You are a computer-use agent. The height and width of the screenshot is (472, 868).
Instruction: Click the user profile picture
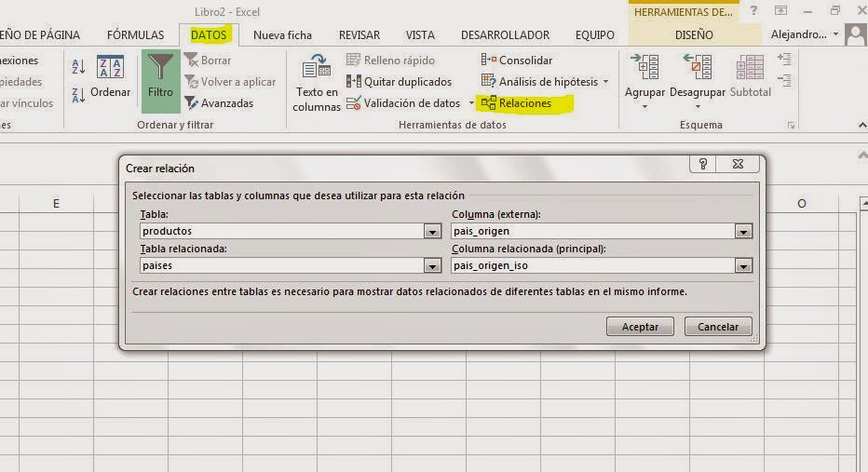click(856, 34)
